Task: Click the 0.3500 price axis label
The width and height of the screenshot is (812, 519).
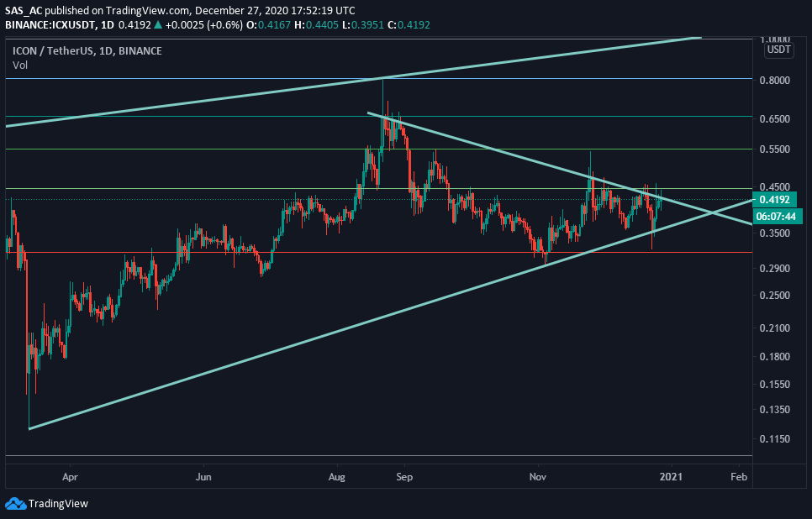Action: click(x=775, y=233)
